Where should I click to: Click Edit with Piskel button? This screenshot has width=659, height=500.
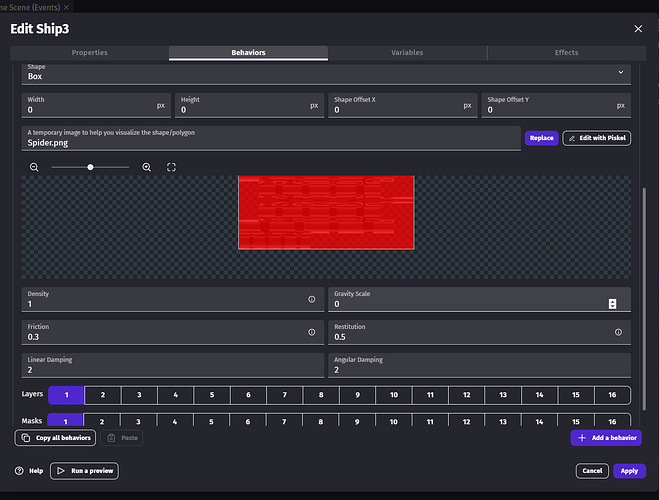pos(596,138)
